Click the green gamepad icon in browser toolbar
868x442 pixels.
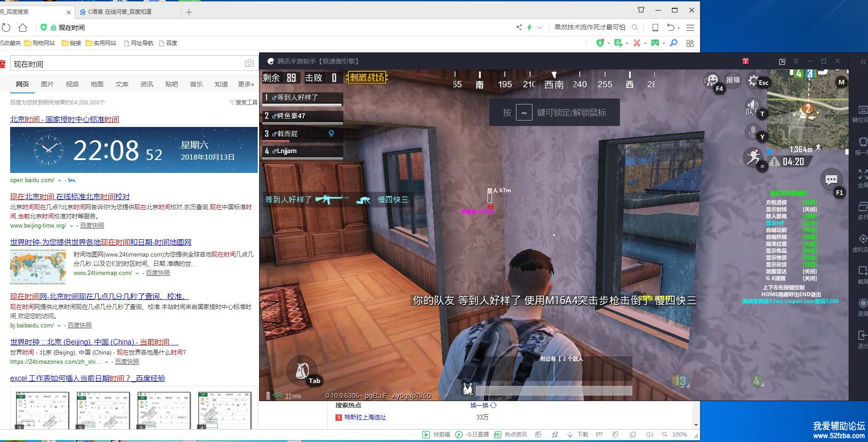(654, 43)
